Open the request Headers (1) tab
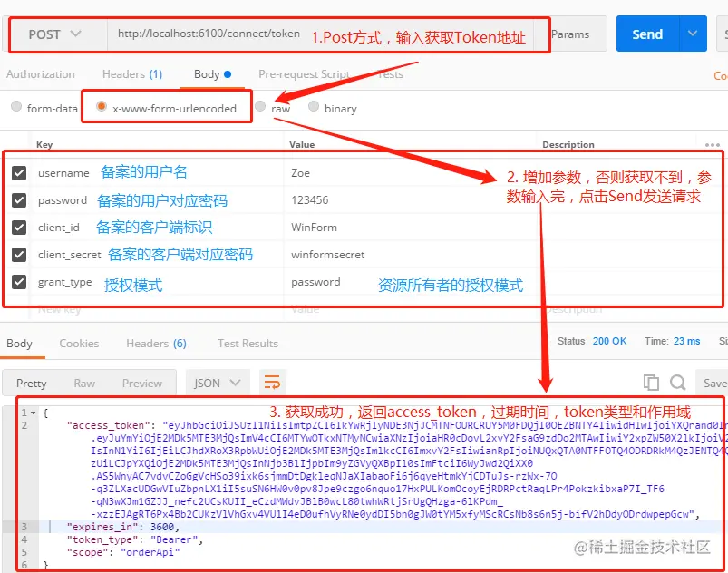The image size is (728, 573). [x=131, y=74]
